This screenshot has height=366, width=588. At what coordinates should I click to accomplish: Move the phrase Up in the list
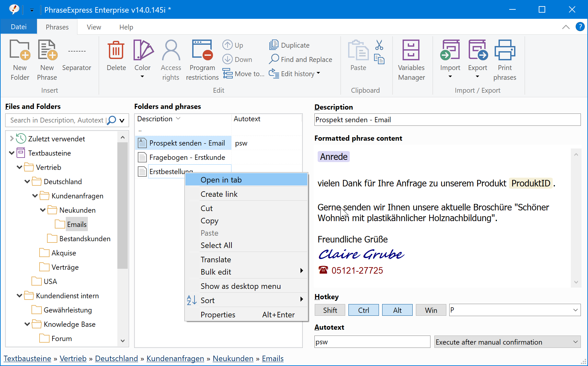tap(233, 45)
